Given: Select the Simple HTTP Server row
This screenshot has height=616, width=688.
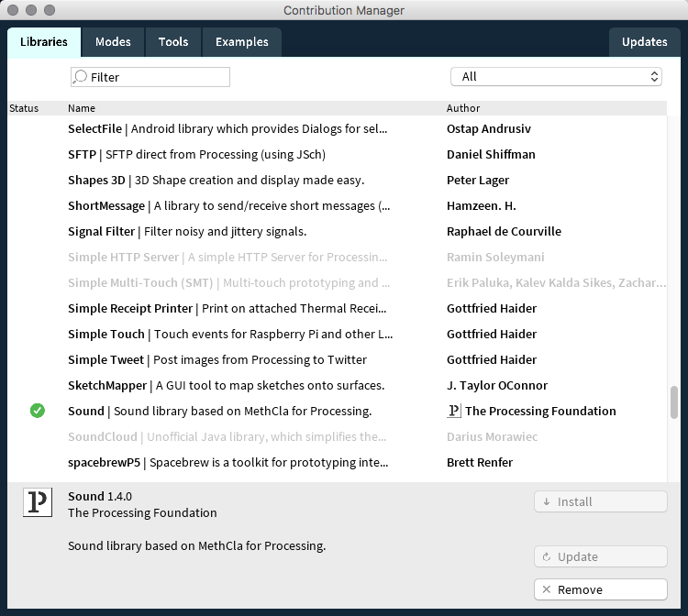Looking at the screenshot, I should (337, 257).
